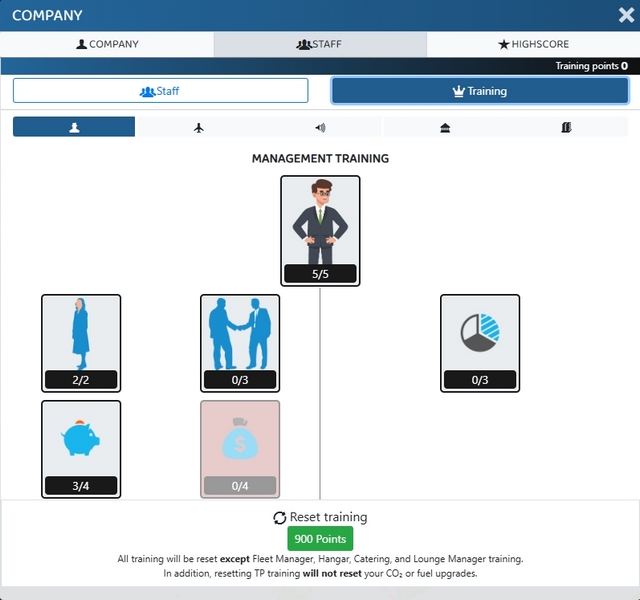Select the manager character card 5/5
The height and width of the screenshot is (600, 640).
[320, 231]
